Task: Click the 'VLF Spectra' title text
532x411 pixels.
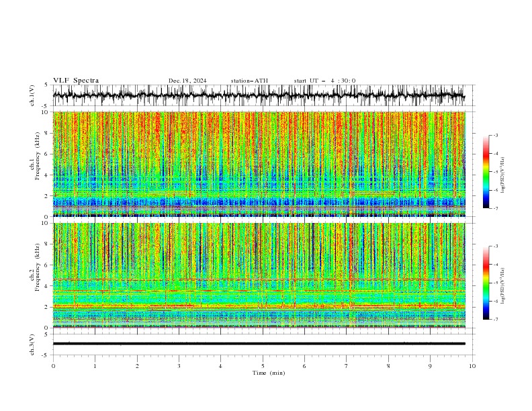Action: [76, 81]
